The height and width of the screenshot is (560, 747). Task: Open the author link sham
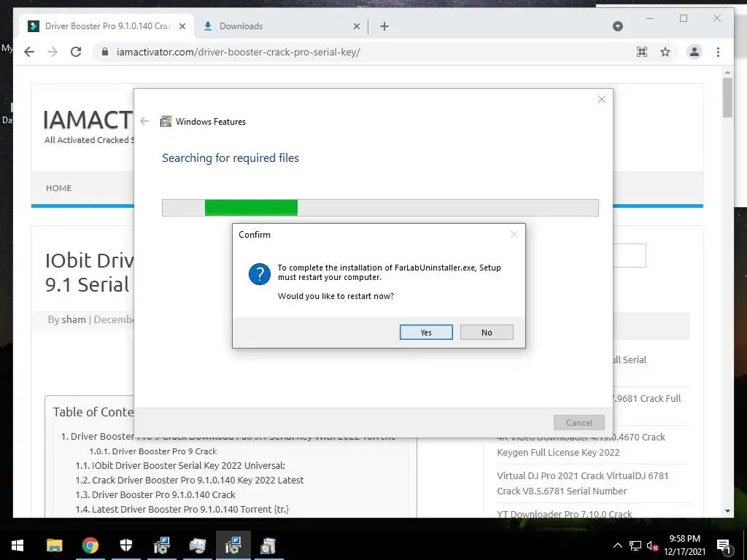pos(74,319)
